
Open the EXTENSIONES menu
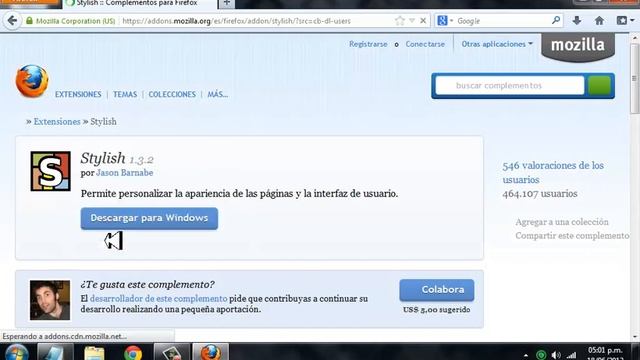point(78,94)
